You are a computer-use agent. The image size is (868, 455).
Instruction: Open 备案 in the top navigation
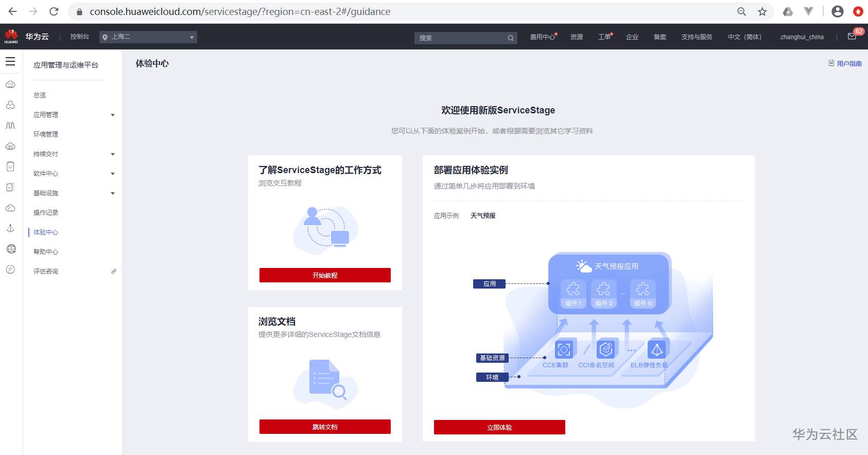point(660,37)
